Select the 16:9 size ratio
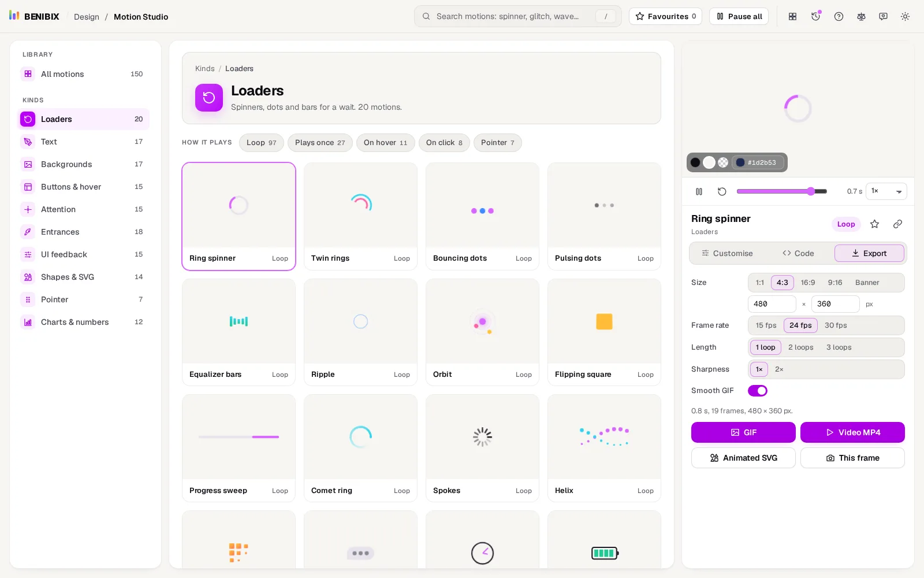Viewport: 924px width, 578px height. point(808,283)
